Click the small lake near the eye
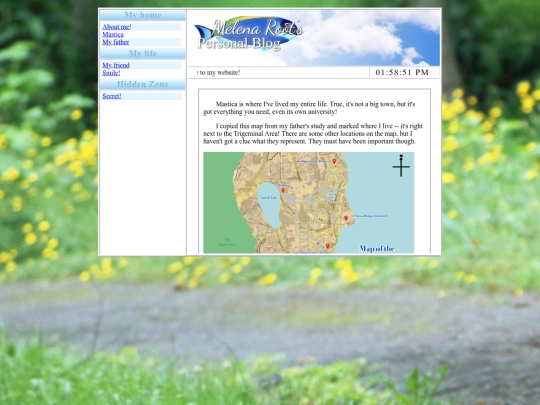Viewport: 540px width, 405px height. pyautogui.click(x=331, y=196)
